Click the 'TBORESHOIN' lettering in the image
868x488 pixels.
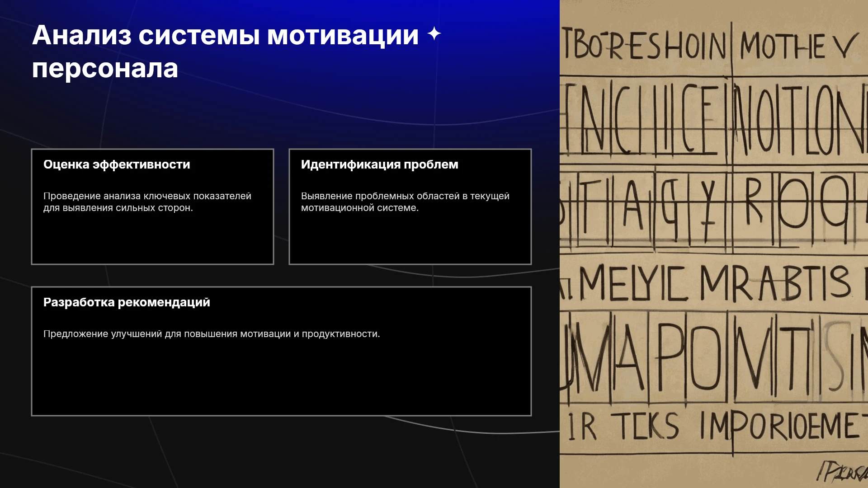tap(644, 46)
